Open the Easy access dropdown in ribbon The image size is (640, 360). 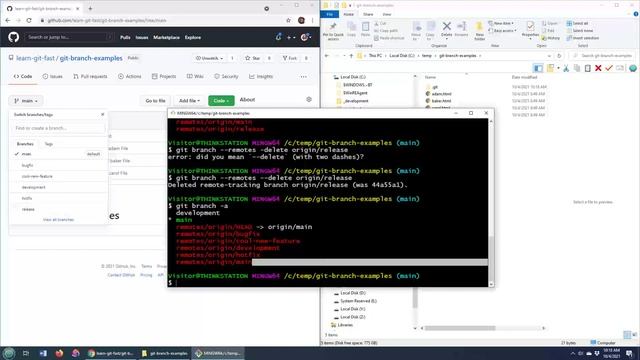pyautogui.click(x=502, y=31)
